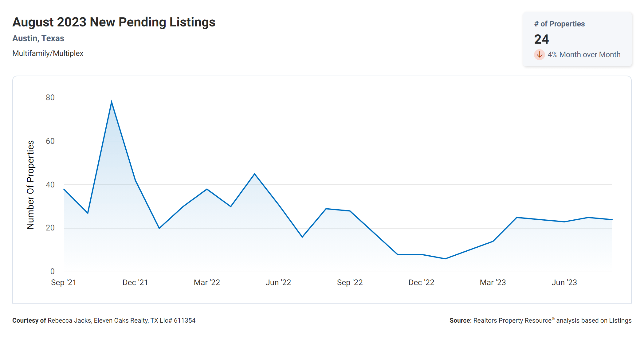644x338 pixels.
Task: Click the 24 properties count value
Action: click(541, 39)
